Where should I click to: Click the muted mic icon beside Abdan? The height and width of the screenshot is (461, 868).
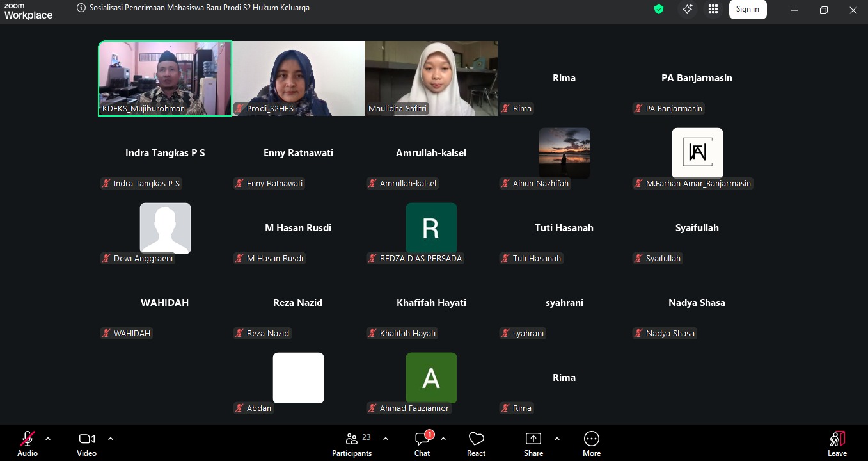coord(239,408)
